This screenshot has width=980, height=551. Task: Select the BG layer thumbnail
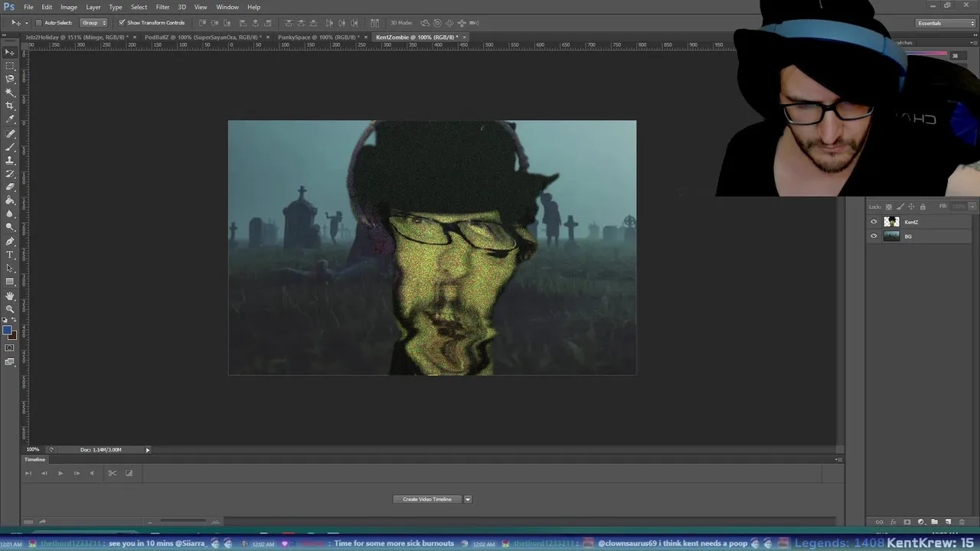(891, 236)
